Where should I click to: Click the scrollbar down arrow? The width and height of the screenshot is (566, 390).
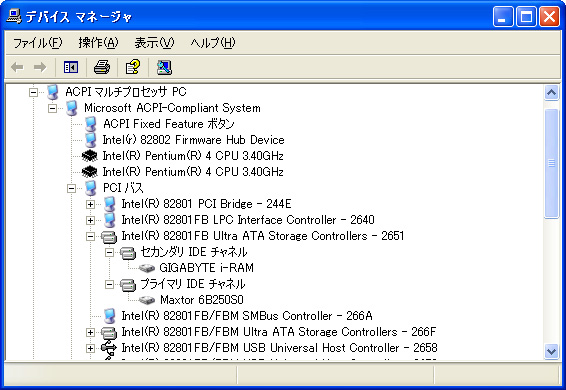[x=551, y=351]
